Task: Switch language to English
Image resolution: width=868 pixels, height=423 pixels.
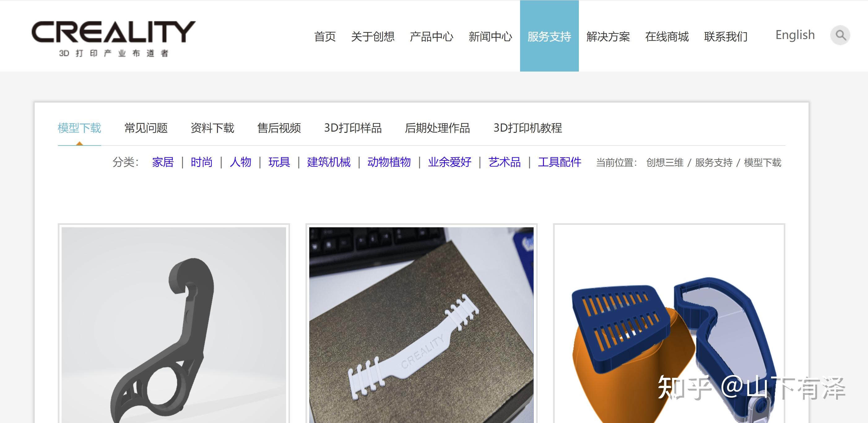Action: coord(795,35)
